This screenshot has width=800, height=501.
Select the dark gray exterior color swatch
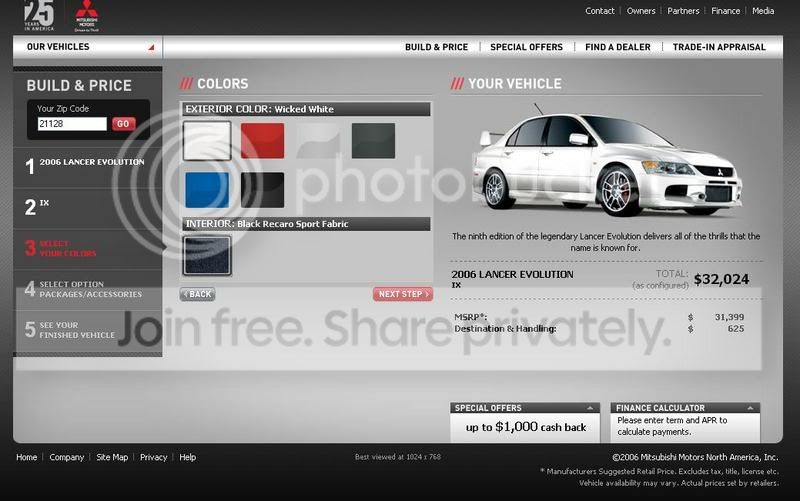373,140
